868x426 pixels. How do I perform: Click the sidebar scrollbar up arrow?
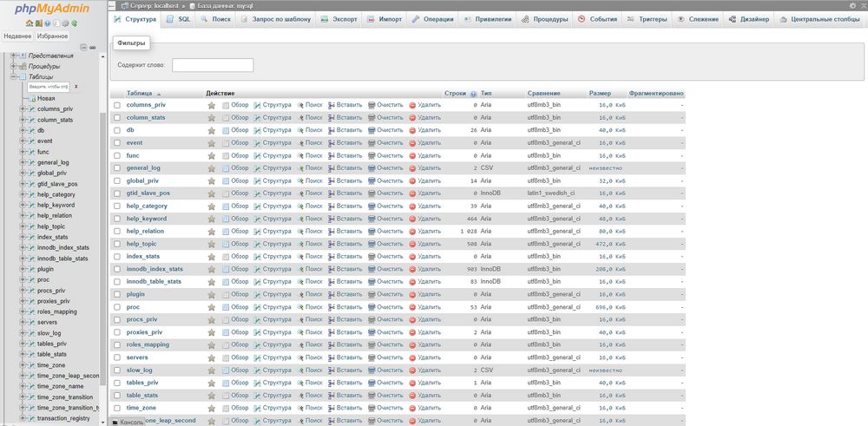[103, 56]
